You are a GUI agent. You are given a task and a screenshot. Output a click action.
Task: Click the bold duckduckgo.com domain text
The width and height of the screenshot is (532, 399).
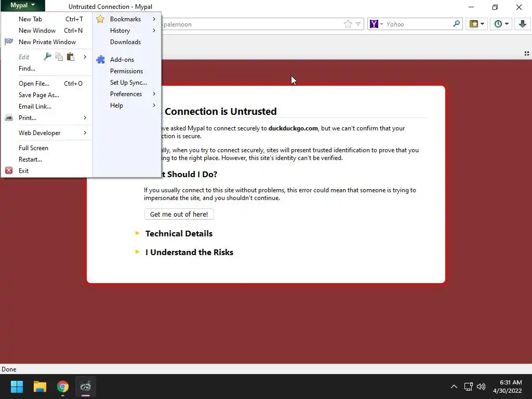(x=293, y=128)
